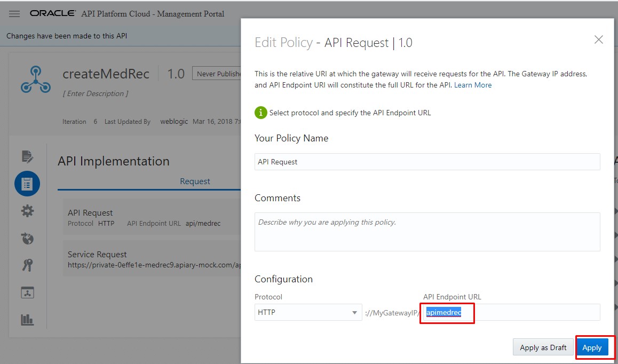Image resolution: width=618 pixels, height=364 pixels.
Task: Click the API Platform Cloud portal title
Action: pyautogui.click(x=153, y=14)
